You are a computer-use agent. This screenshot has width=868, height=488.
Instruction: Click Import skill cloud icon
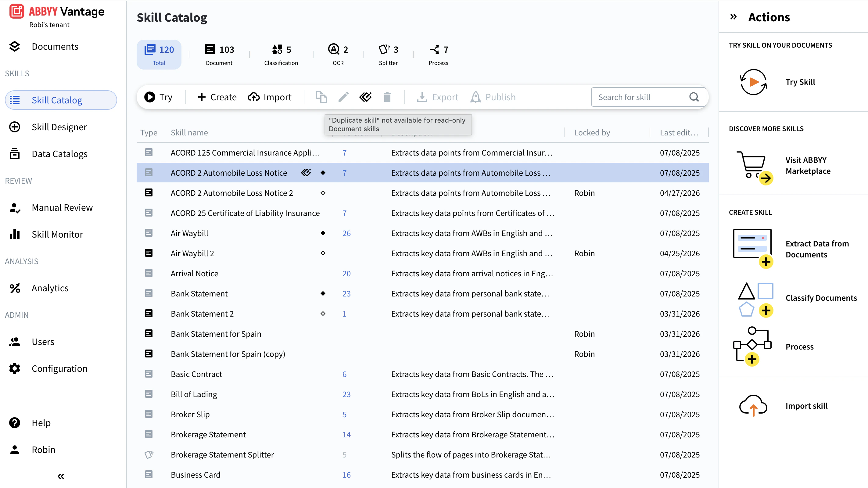pos(753,405)
